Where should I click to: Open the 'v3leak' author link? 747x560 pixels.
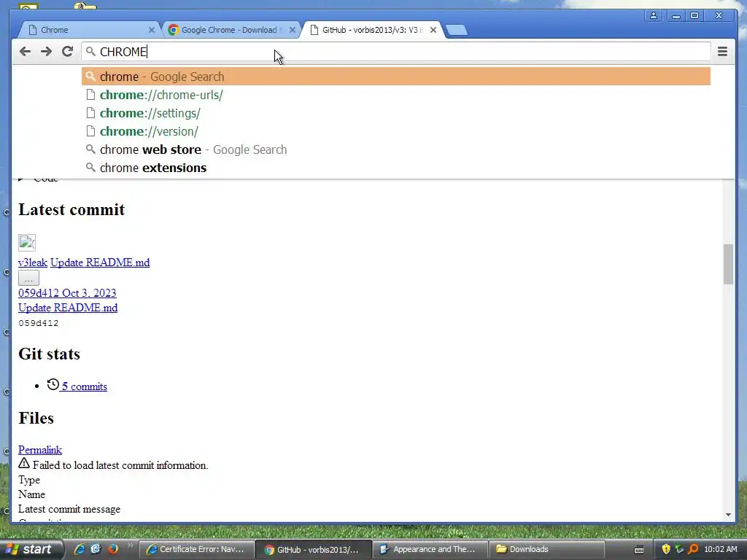(x=32, y=262)
